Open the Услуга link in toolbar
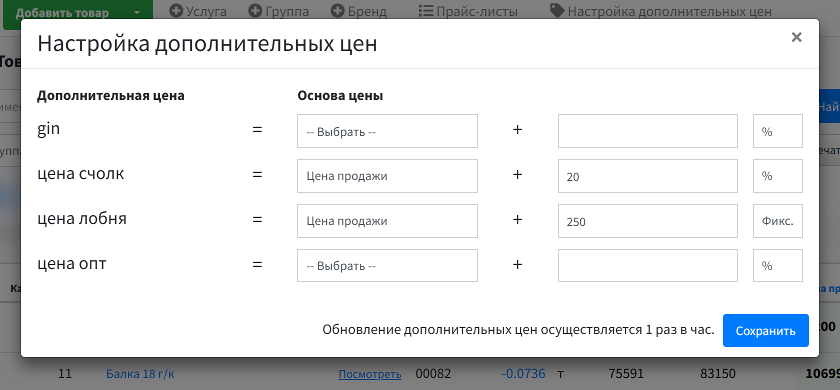This screenshot has width=840, height=390. (x=206, y=11)
